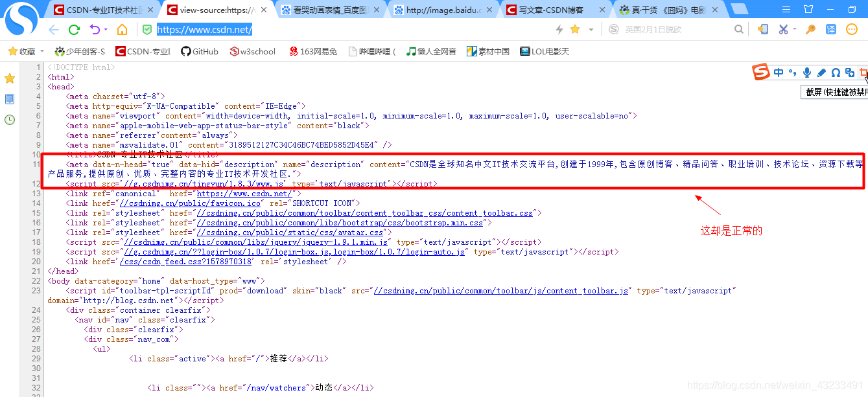Image resolution: width=868 pixels, height=397 pixels.
Task: Open the 素材中国 bookmark
Action: coord(488,51)
